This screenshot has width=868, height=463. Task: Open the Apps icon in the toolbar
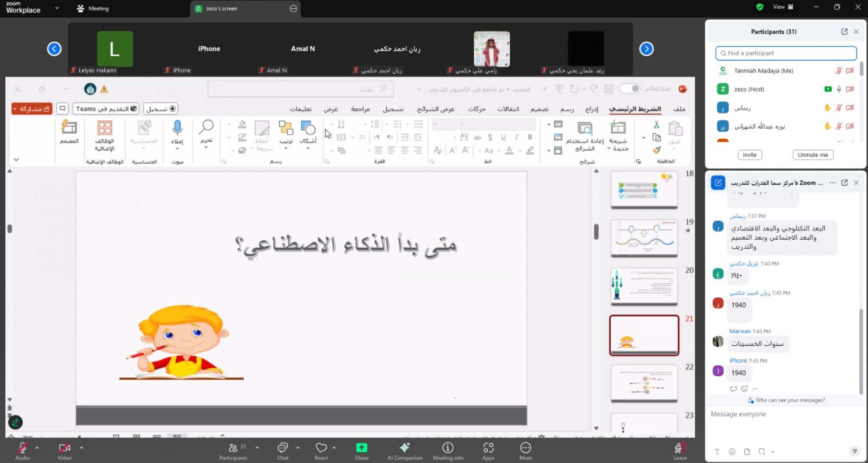pos(488,448)
